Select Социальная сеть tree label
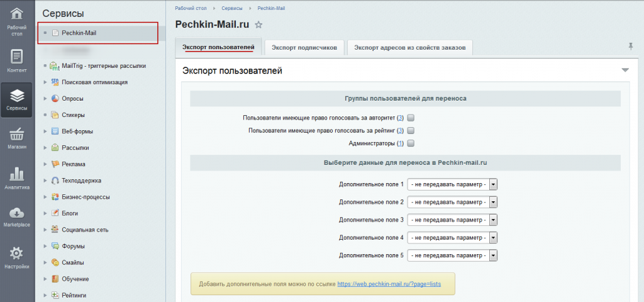This screenshot has width=644, height=302. [85, 230]
